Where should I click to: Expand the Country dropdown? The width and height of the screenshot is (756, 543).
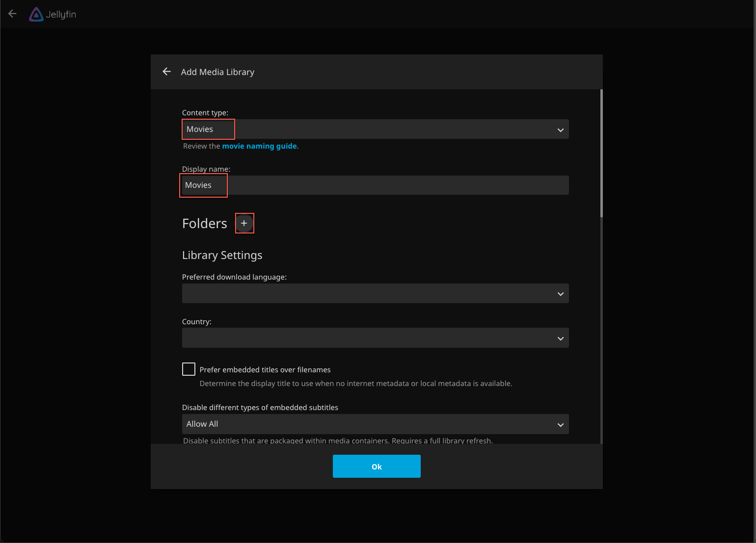click(375, 338)
